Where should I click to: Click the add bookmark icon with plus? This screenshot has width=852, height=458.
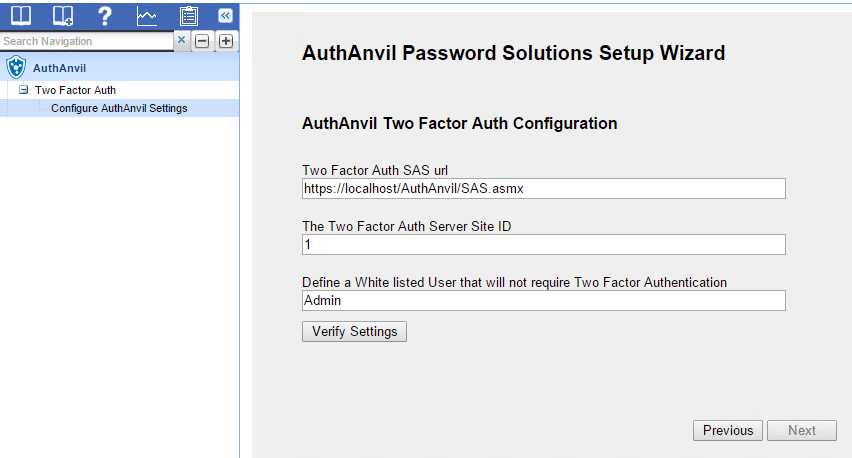click(x=62, y=16)
